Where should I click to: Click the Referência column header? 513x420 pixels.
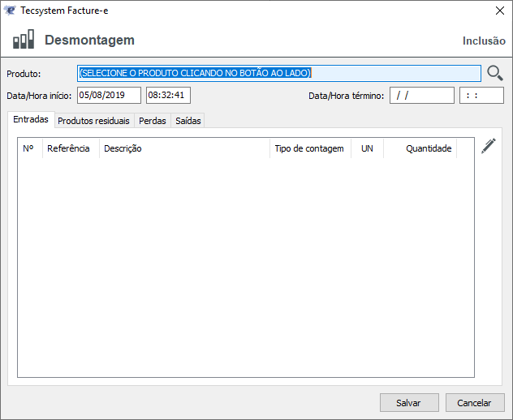click(x=70, y=148)
